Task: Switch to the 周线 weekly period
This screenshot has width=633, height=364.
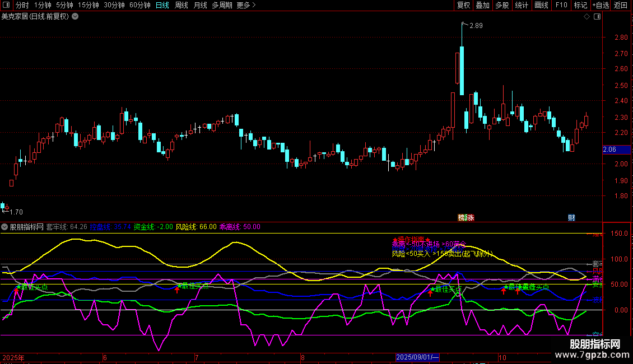Action: pyautogui.click(x=181, y=6)
